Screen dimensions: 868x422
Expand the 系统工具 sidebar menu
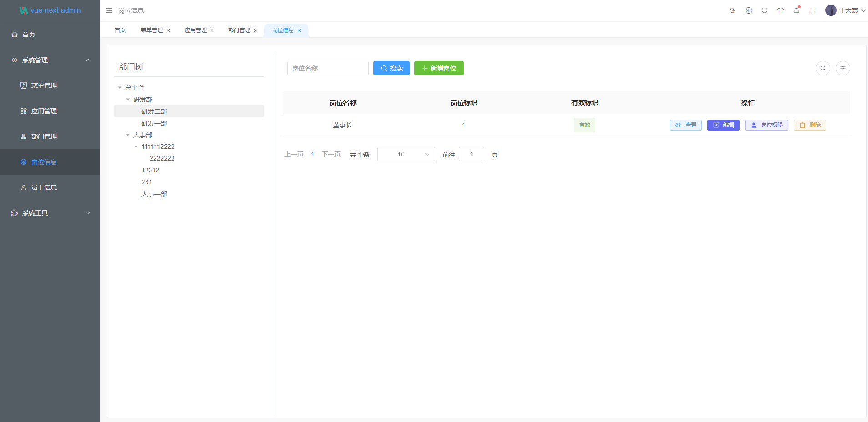pyautogui.click(x=50, y=213)
